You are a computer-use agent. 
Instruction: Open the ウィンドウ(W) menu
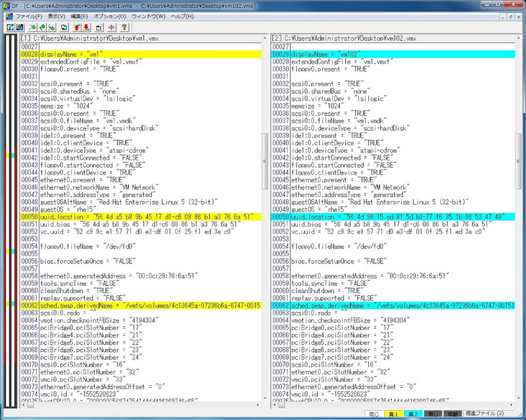pyautogui.click(x=148, y=16)
